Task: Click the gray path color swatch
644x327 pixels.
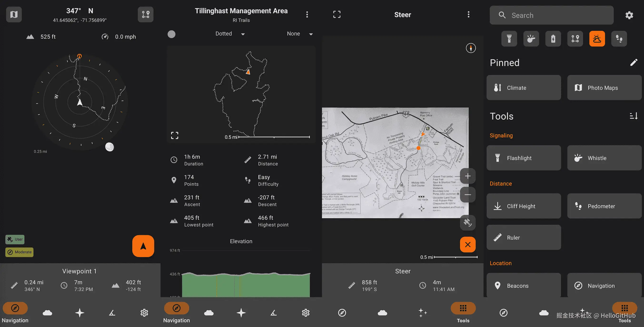Action: pos(171,34)
